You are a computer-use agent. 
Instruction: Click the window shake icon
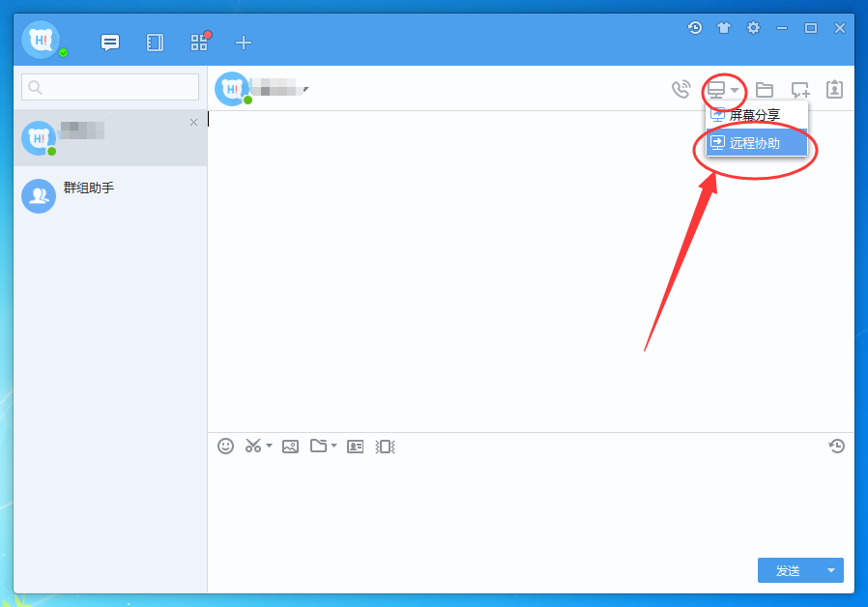(386, 447)
